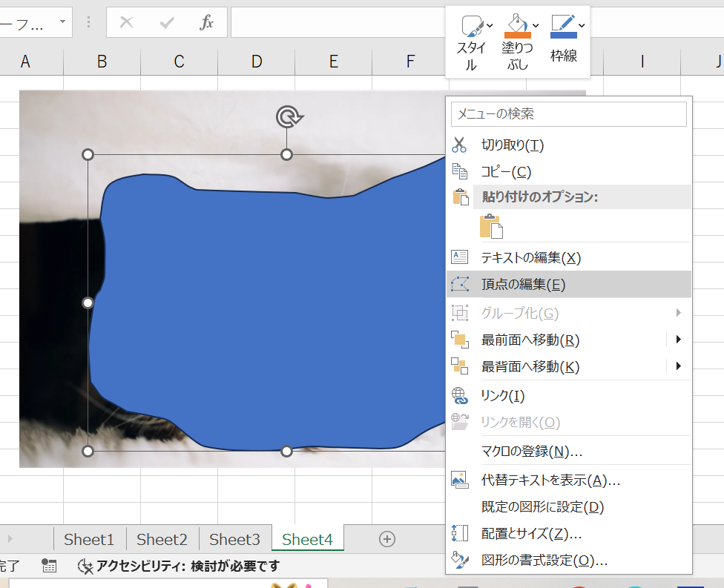The width and height of the screenshot is (724, 588).
Task: Click the Sheet4 tab
Action: (x=308, y=539)
